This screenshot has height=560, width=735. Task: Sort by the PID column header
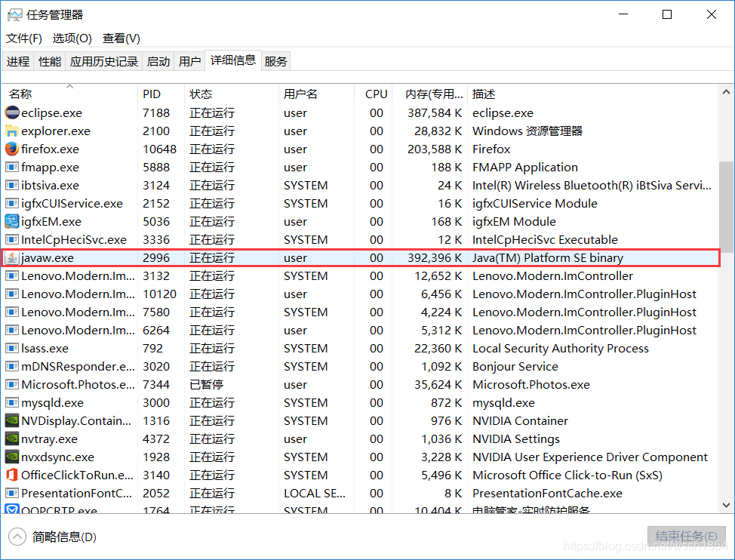[161, 94]
